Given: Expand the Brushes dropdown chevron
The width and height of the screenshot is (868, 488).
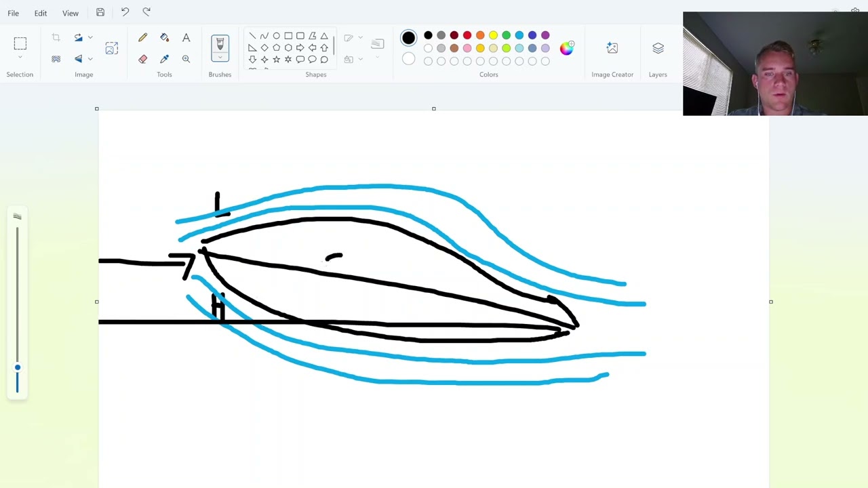Looking at the screenshot, I should (220, 58).
